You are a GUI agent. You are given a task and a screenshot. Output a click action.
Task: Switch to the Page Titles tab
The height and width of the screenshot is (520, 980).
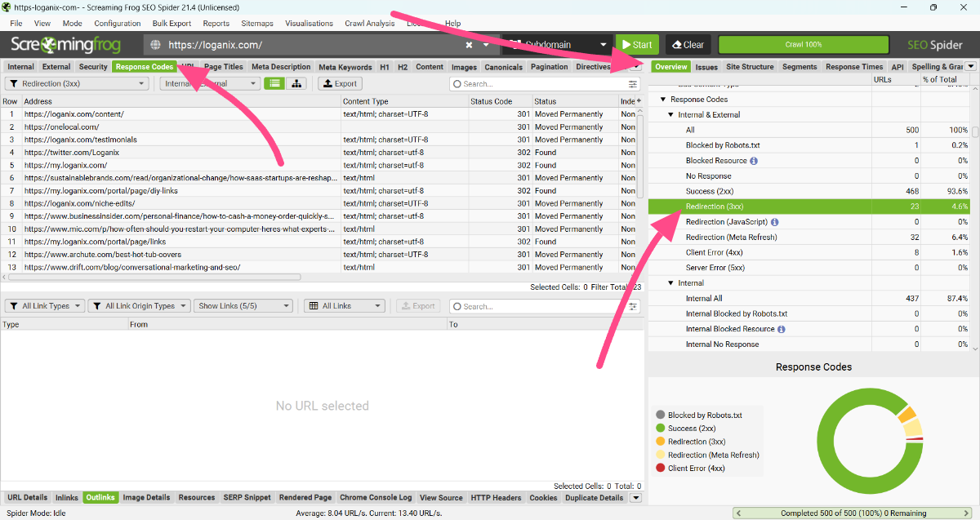coord(223,67)
